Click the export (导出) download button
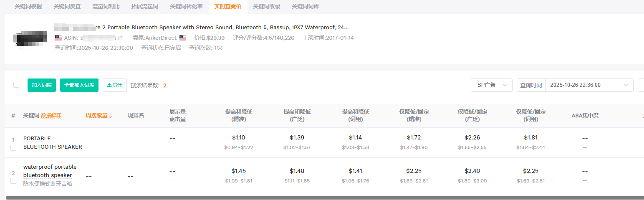This screenshot has width=644, height=200. 115,85
